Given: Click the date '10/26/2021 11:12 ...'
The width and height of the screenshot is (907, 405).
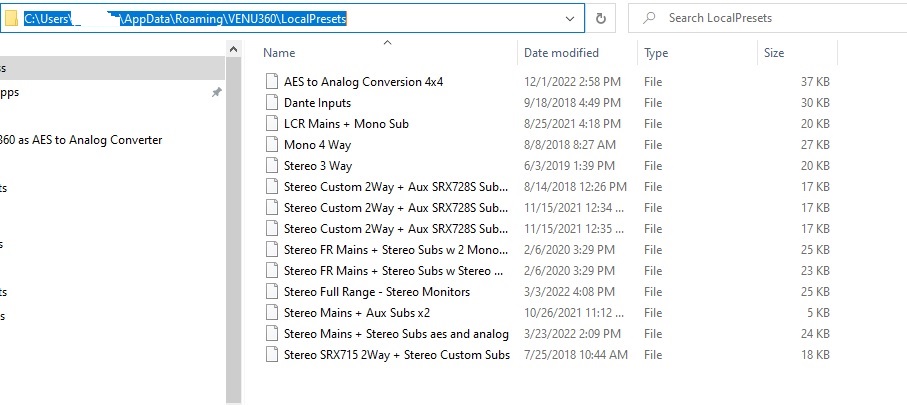Looking at the screenshot, I should [x=574, y=313].
